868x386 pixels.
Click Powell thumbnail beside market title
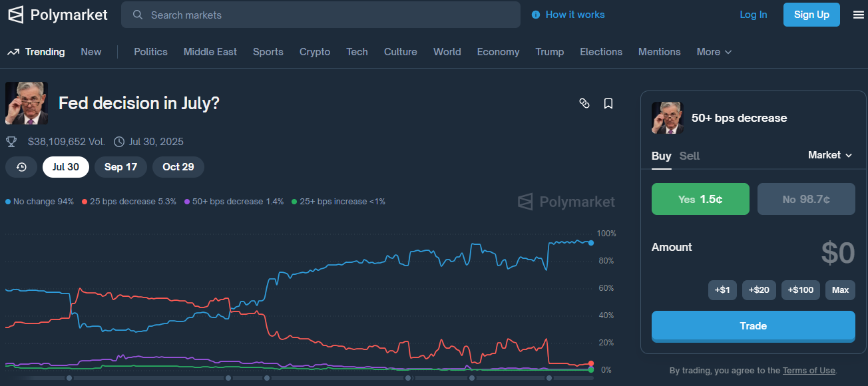tap(27, 103)
